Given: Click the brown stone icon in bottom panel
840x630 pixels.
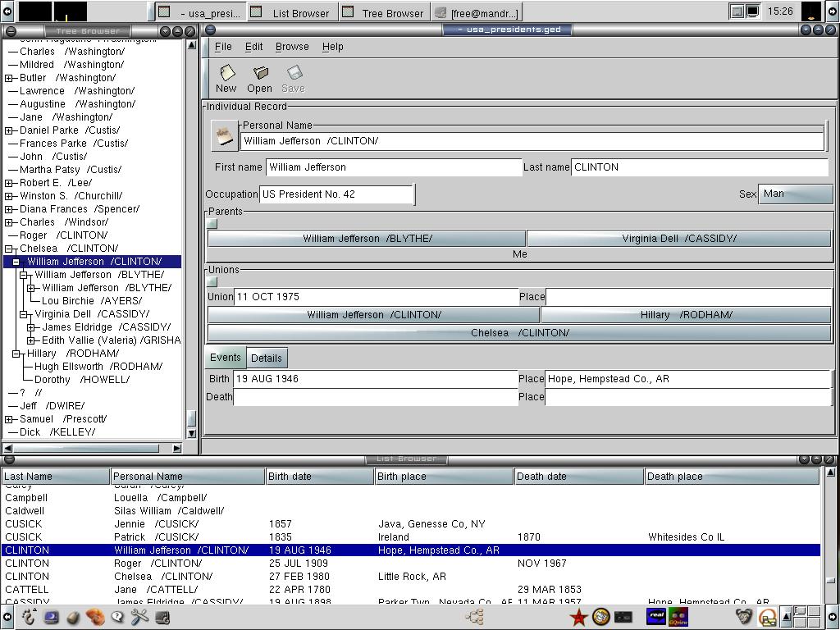Looking at the screenshot, I should point(73,618).
